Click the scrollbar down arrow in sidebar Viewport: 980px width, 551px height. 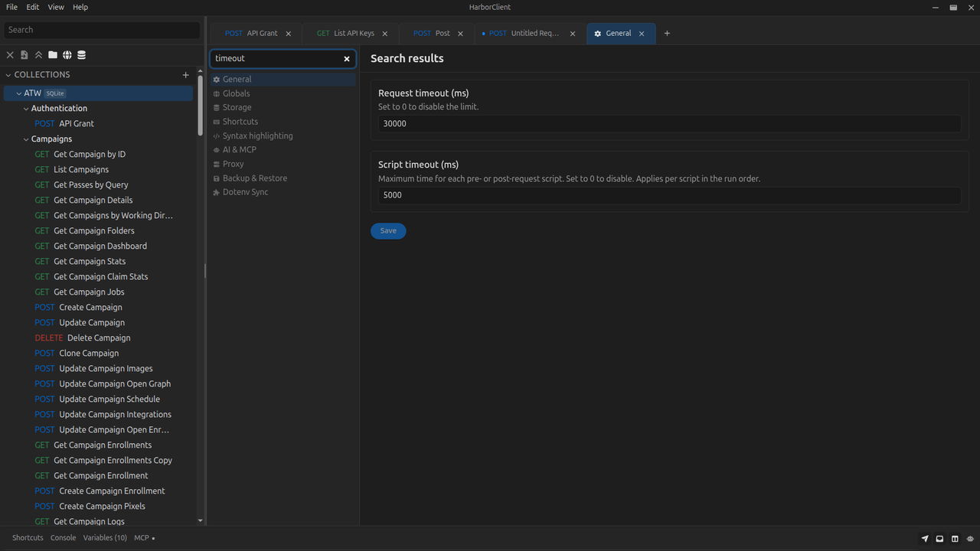pyautogui.click(x=201, y=521)
